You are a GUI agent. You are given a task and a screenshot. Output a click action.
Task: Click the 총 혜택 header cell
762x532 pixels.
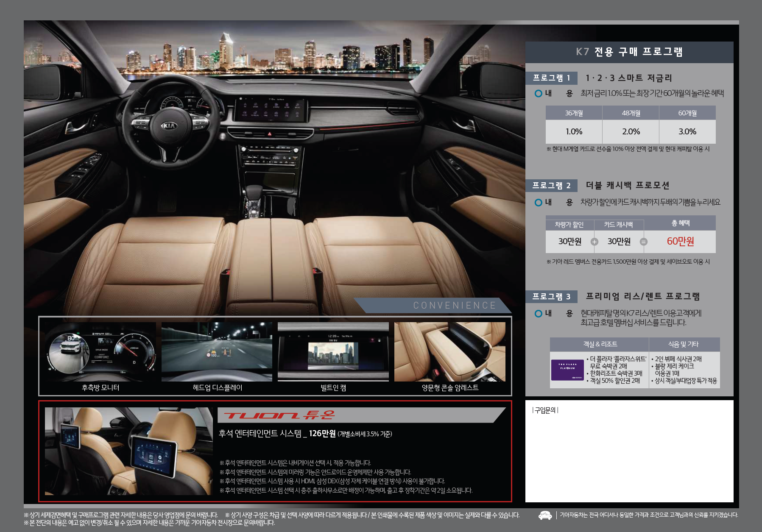(x=680, y=223)
